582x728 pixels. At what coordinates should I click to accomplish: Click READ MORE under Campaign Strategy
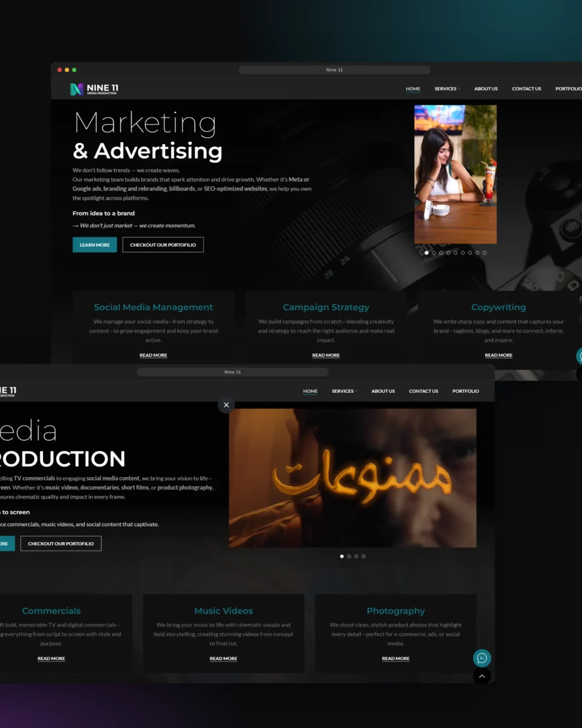click(326, 355)
